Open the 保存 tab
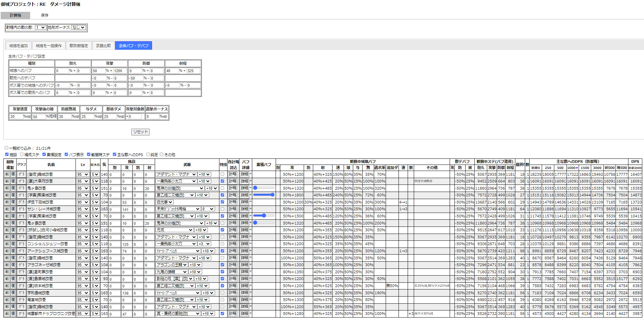The height and width of the screenshot is (323, 644). pyautogui.click(x=45, y=15)
